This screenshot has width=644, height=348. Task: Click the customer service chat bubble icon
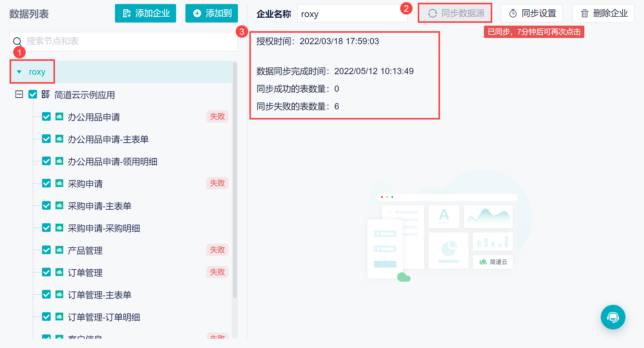click(x=613, y=317)
